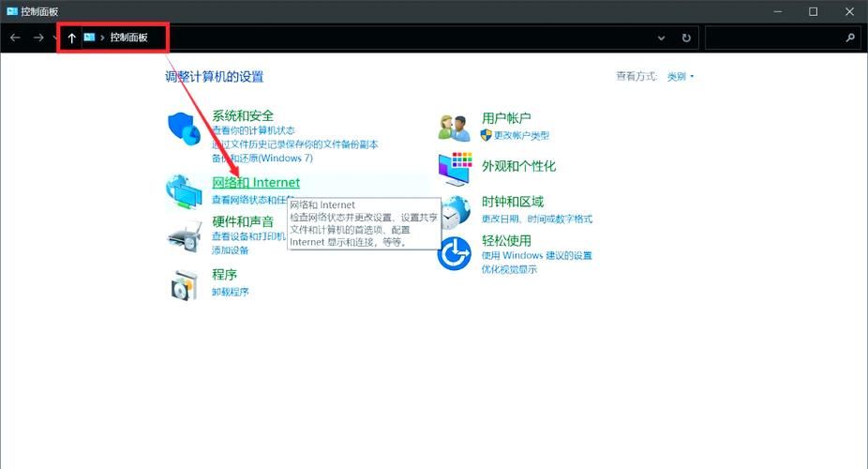Expand the breadcrumb chevron before 控制面板
The width and height of the screenshot is (868, 469).
tap(102, 38)
